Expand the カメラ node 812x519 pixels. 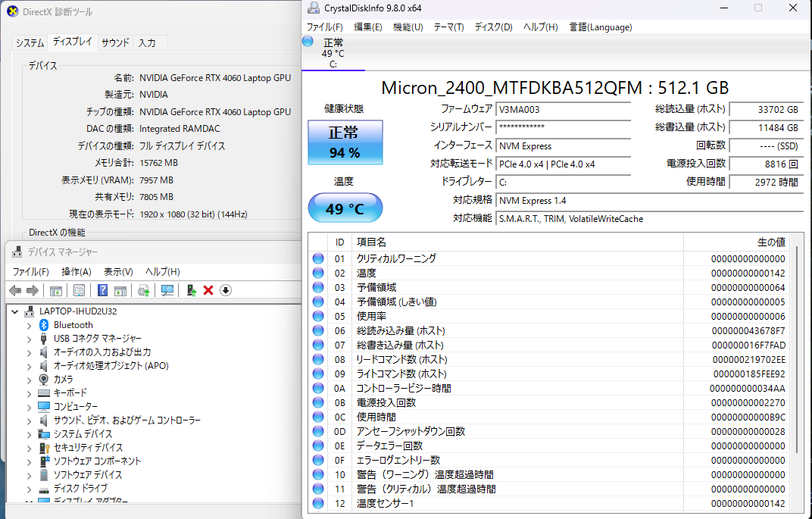point(29,380)
